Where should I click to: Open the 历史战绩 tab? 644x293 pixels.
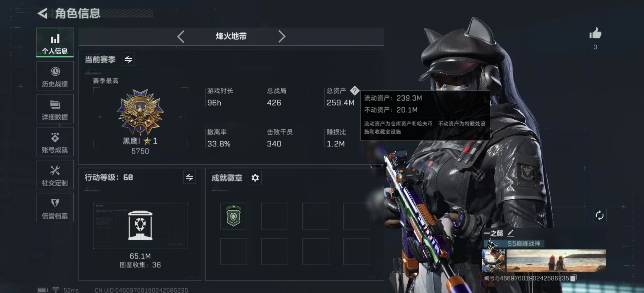tap(55, 76)
